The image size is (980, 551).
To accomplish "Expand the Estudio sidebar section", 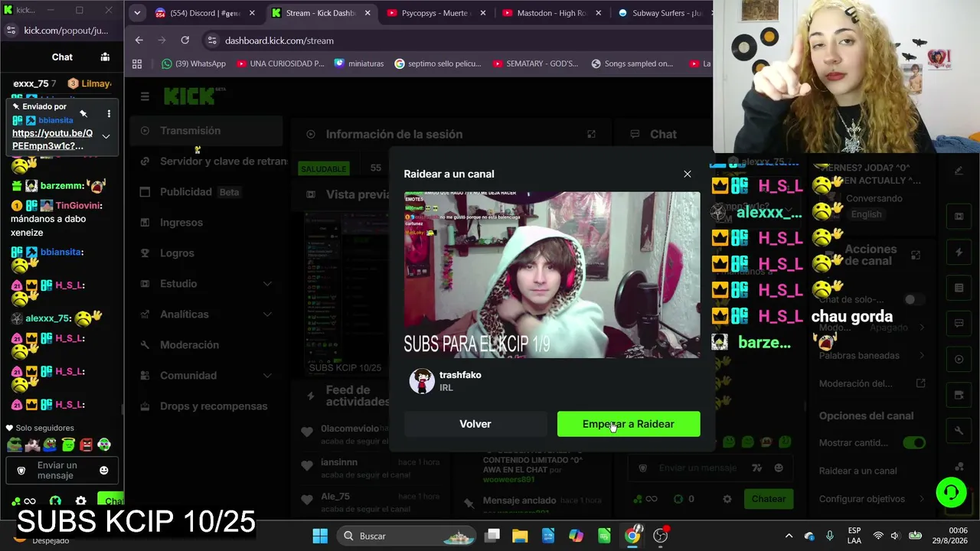I will (x=207, y=284).
